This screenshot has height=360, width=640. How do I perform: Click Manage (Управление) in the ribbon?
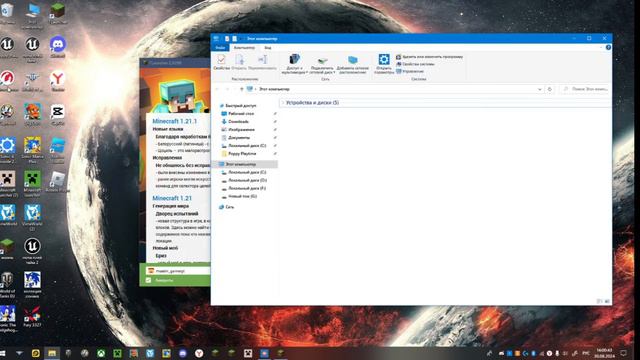click(x=410, y=71)
